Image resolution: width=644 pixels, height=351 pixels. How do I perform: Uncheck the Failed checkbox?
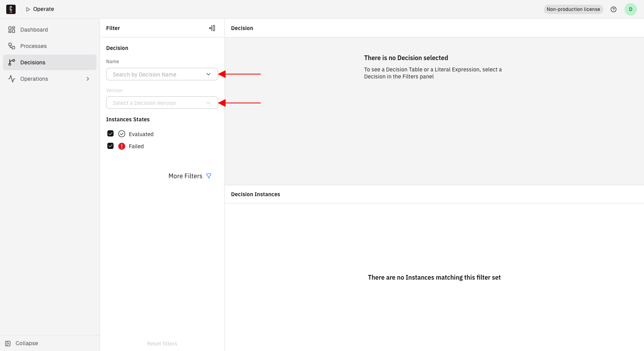click(110, 146)
